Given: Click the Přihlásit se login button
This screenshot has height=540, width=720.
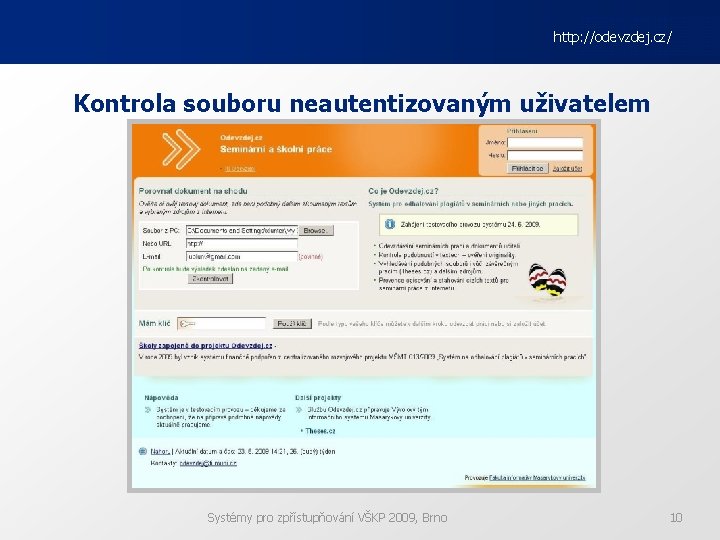Looking at the screenshot, I should pos(527,169).
